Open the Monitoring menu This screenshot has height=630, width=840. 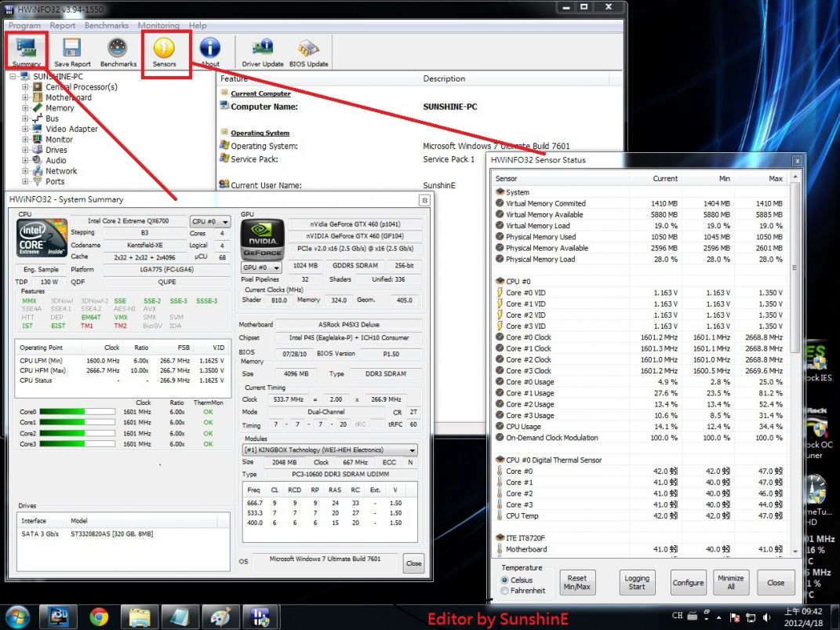158,25
